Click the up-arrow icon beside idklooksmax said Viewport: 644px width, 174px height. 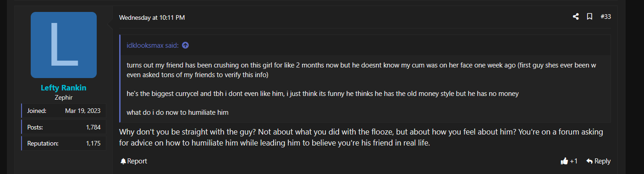(185, 45)
